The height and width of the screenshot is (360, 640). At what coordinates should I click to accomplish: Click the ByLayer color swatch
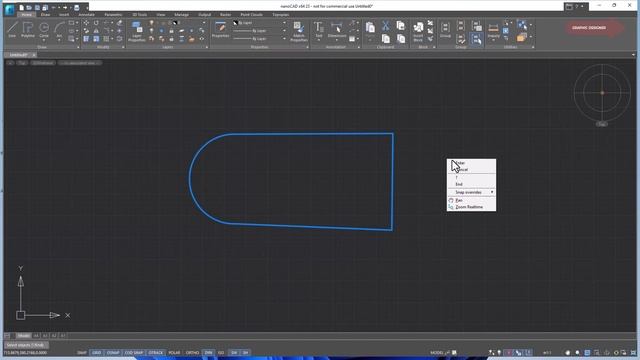point(236,23)
